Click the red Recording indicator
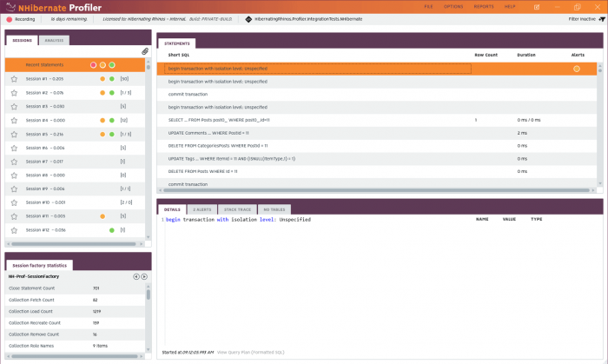The width and height of the screenshot is (608, 364). click(10, 19)
